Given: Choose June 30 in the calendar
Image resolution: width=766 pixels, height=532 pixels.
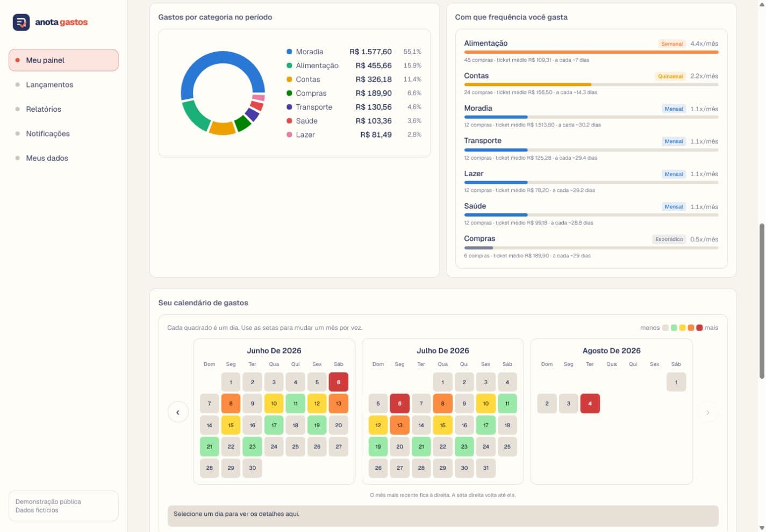Looking at the screenshot, I should point(253,468).
